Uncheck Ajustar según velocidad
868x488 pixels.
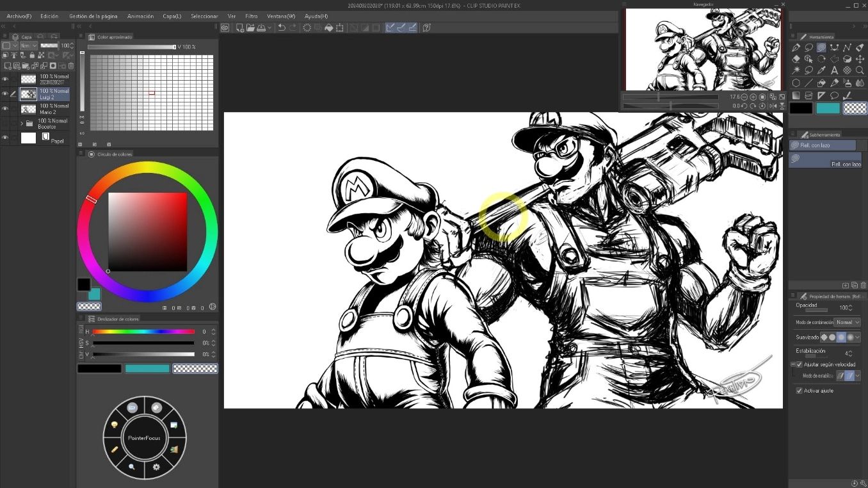tap(799, 364)
